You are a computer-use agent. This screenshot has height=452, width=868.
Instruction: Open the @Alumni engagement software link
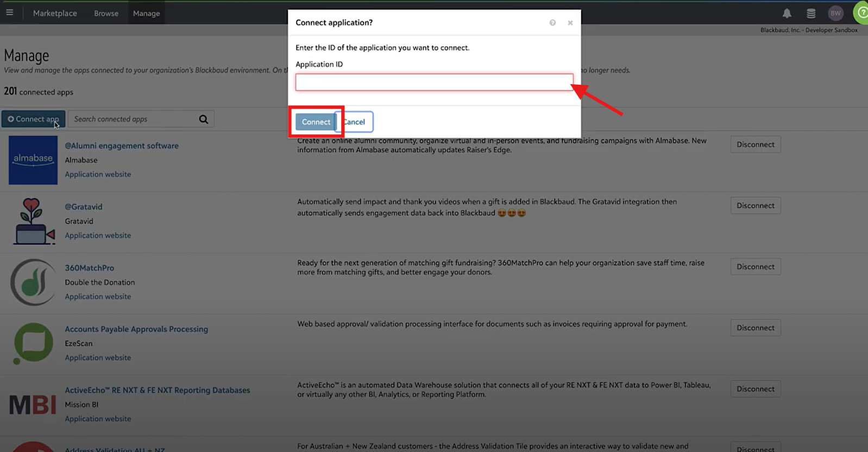122,146
